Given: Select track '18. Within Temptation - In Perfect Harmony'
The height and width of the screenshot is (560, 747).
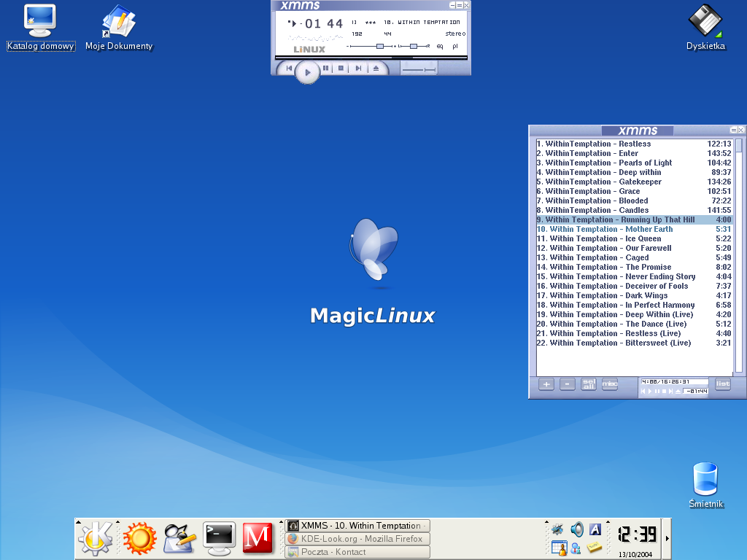Looking at the screenshot, I should 634,306.
